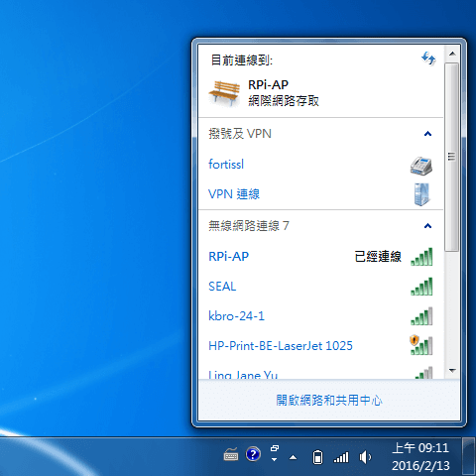
Task: Select the SEAL wireless network
Action: 320,287
